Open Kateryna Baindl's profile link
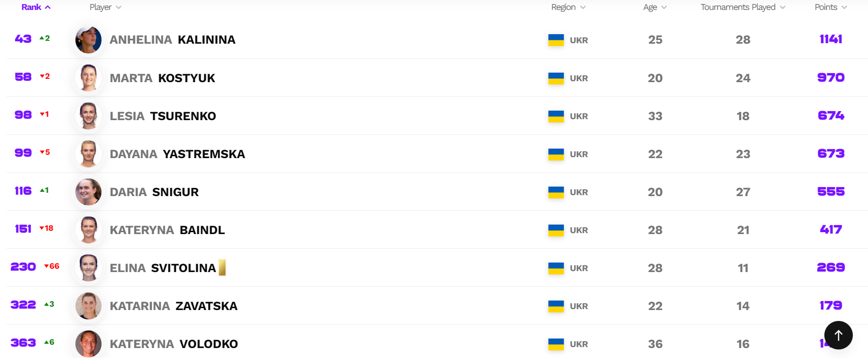Viewport: 868px width, 358px height. [x=167, y=230]
